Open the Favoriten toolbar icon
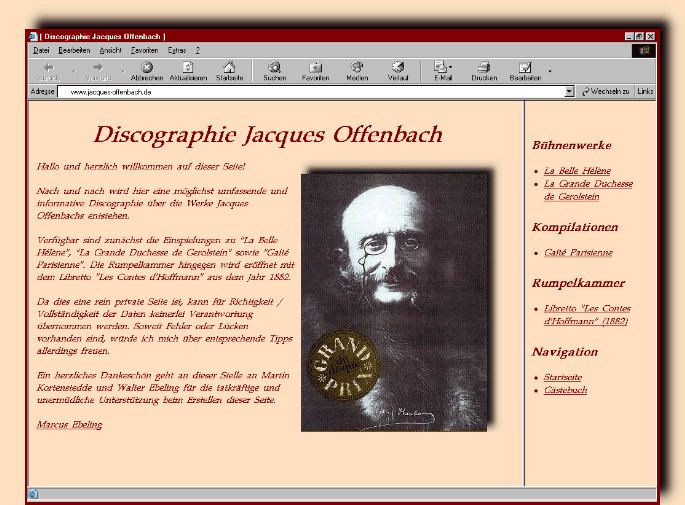 (316, 67)
